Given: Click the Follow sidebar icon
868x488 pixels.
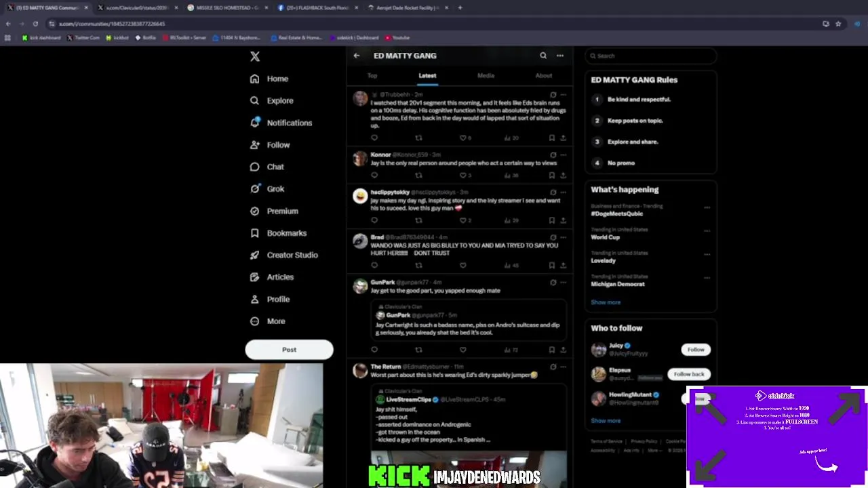Looking at the screenshot, I should pos(254,145).
